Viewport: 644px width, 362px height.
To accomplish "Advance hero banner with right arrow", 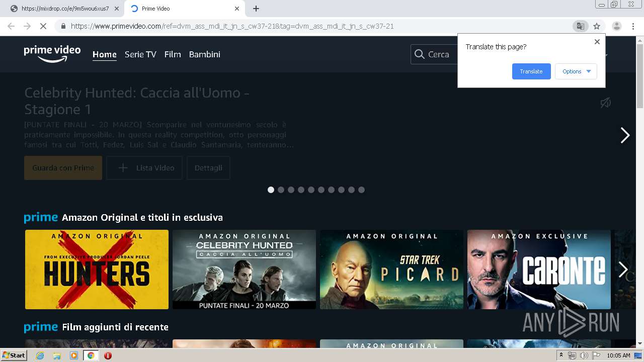I will point(625,135).
